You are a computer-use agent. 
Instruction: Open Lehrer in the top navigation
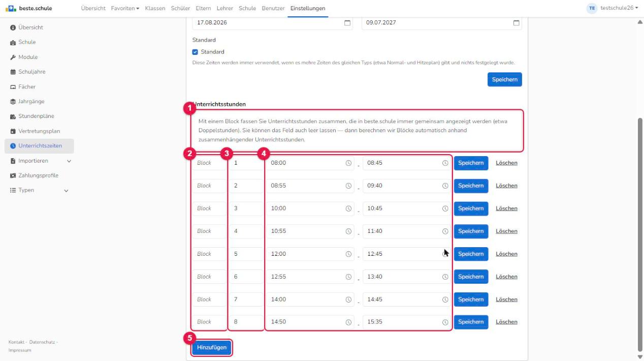pos(224,8)
